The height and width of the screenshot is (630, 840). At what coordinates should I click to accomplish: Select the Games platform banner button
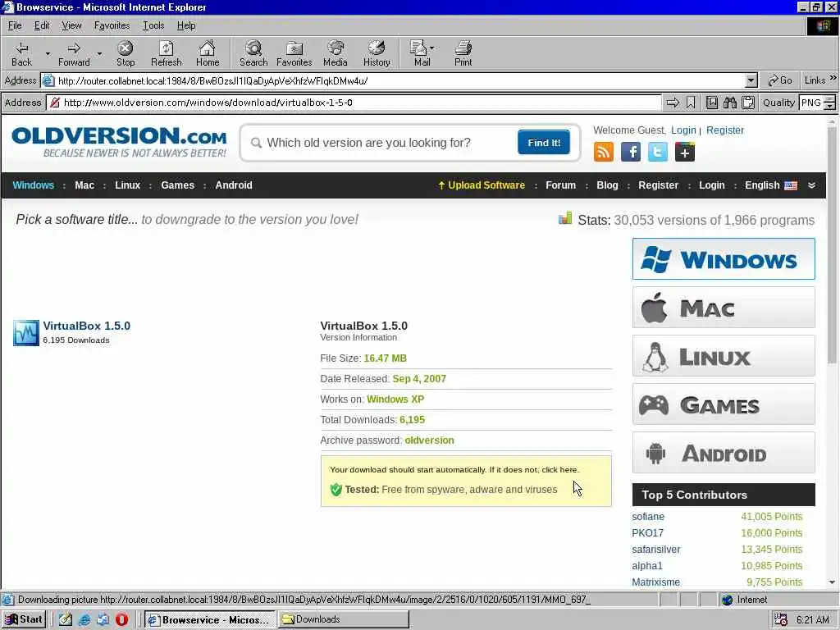click(724, 404)
